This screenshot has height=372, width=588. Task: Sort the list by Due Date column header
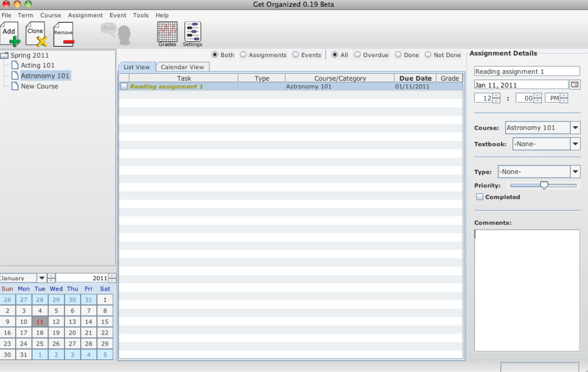(415, 78)
